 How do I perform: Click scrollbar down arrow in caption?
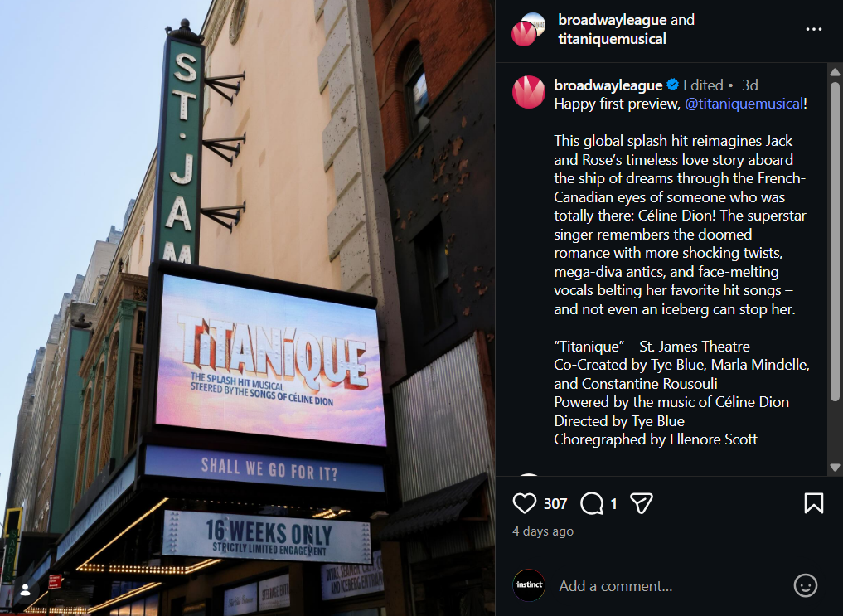(835, 468)
